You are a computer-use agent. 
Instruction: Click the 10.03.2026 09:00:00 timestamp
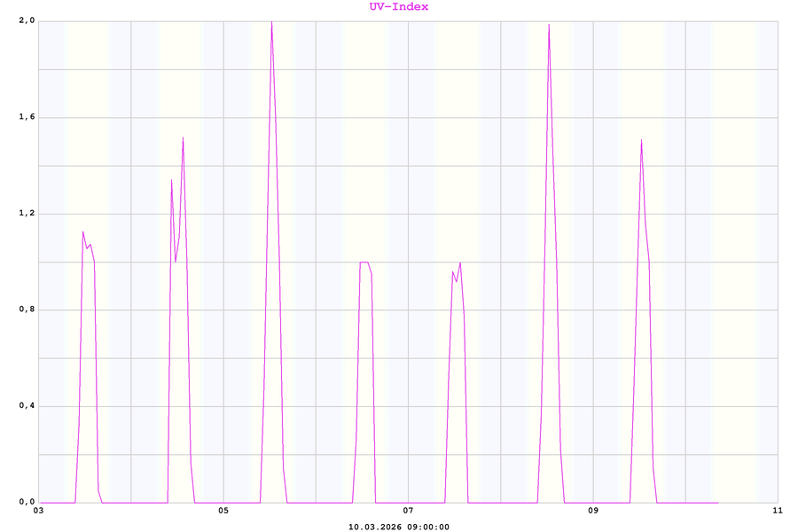tap(399, 527)
